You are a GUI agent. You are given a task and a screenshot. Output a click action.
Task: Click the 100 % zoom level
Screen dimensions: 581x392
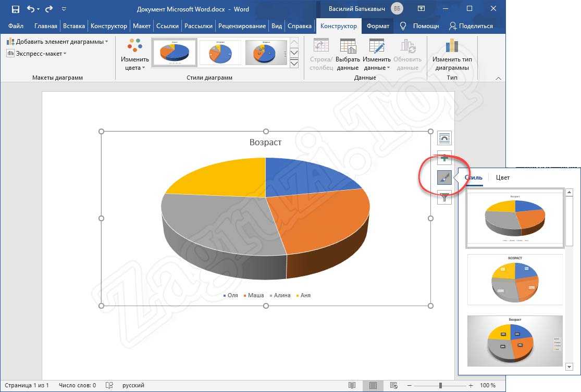pyautogui.click(x=488, y=385)
